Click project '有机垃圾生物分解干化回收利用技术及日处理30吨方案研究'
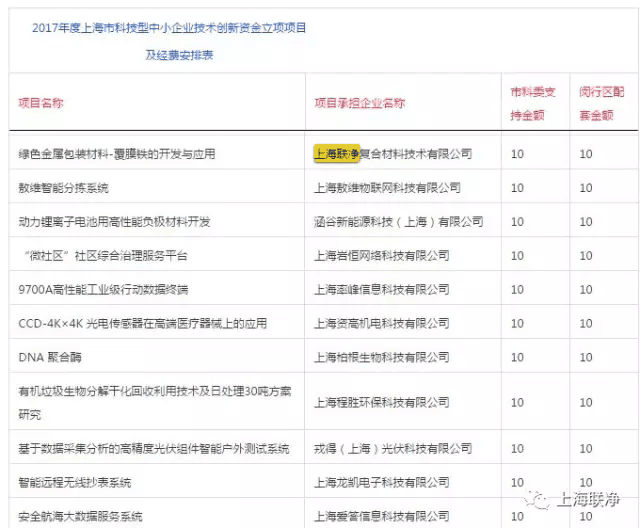The width and height of the screenshot is (640, 528). (155, 403)
